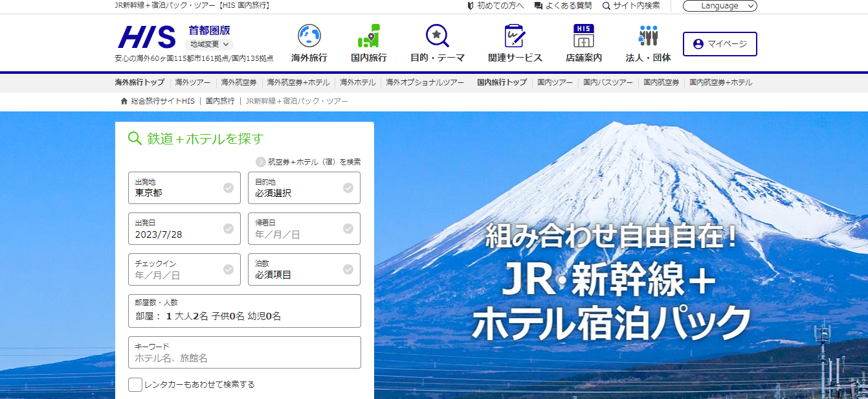
Task: Select the 国内旅行 train icon
Action: coord(368,36)
